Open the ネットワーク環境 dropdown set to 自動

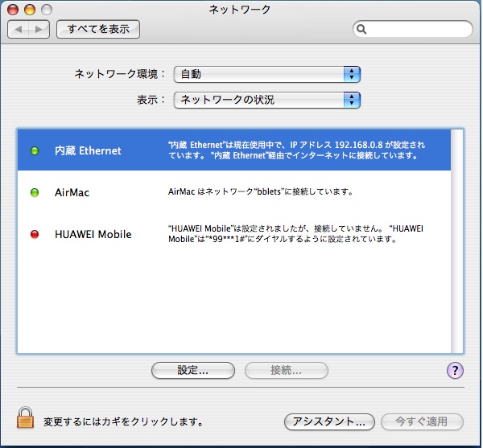[267, 74]
